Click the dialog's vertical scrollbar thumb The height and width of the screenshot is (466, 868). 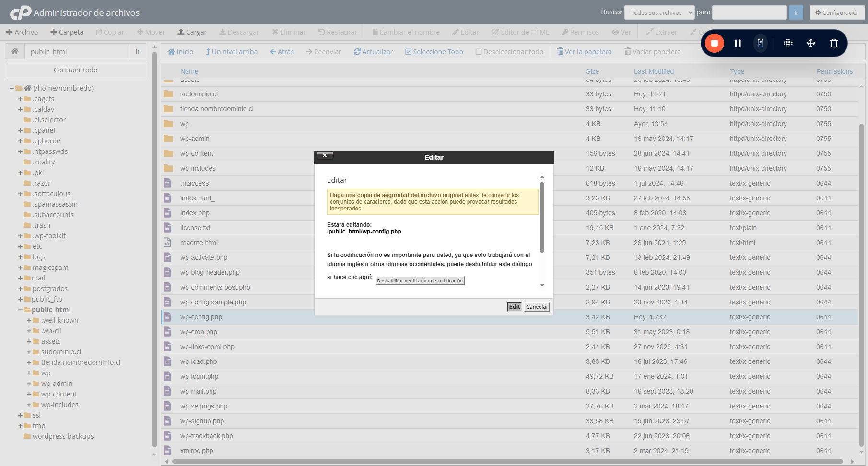point(542,217)
